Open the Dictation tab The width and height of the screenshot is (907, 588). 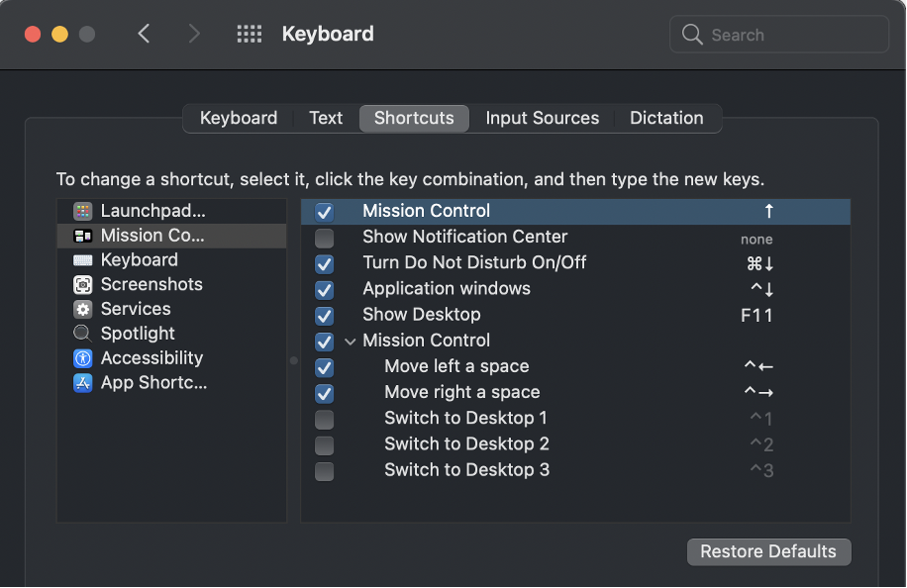coord(666,118)
